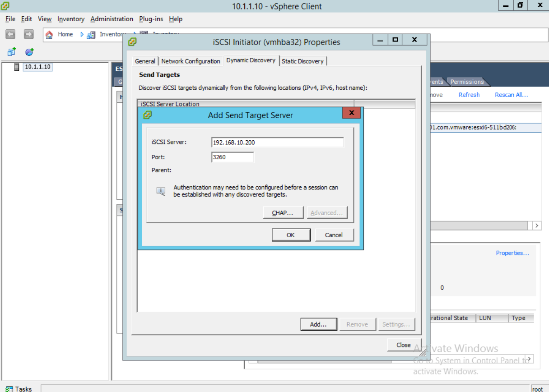
Task: Click the scheduled tasks pie-chart icon
Action: point(29,52)
